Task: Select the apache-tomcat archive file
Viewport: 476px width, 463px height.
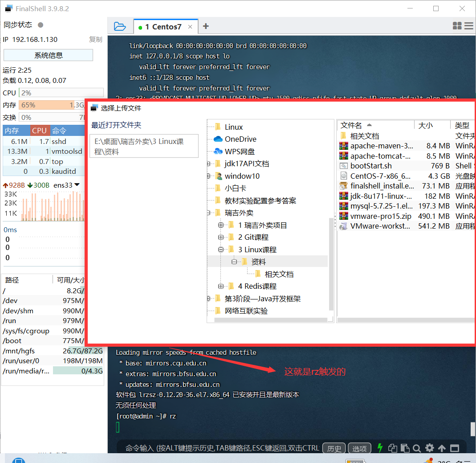Action: 380,156
